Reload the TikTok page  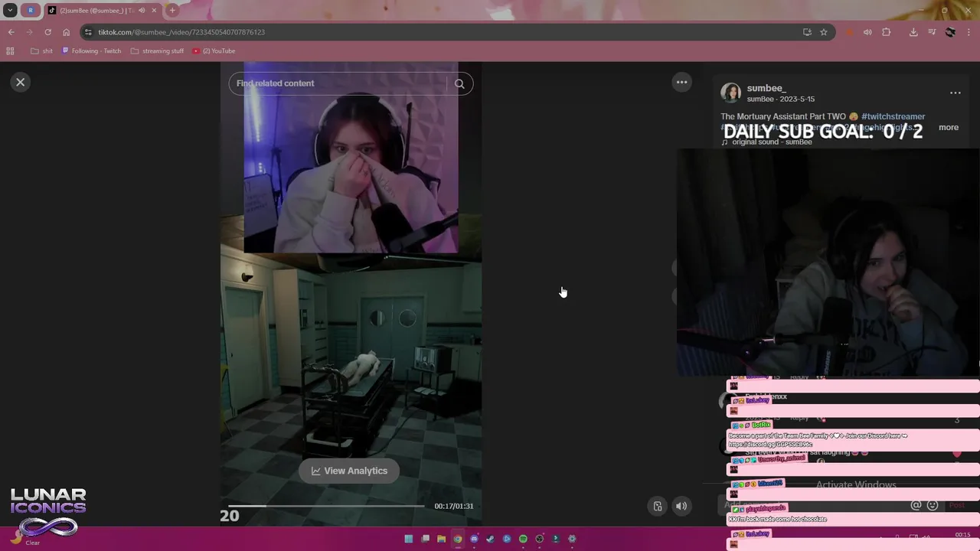47,32
